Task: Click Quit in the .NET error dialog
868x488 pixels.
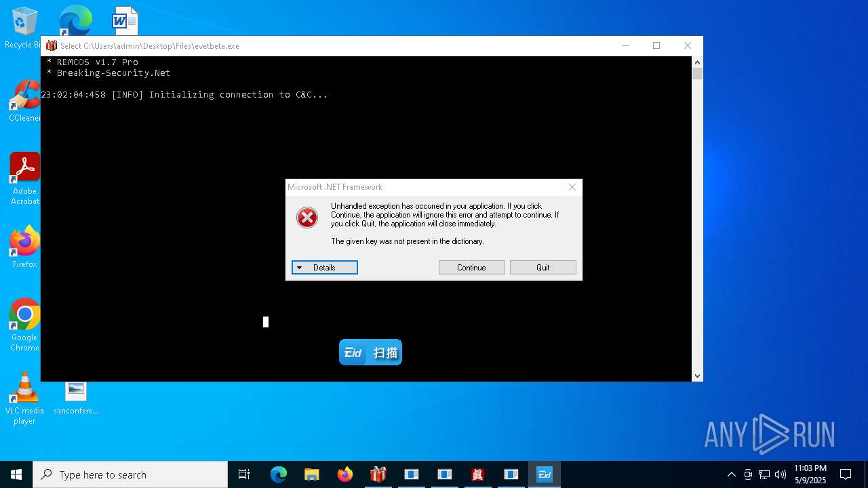Action: click(543, 268)
